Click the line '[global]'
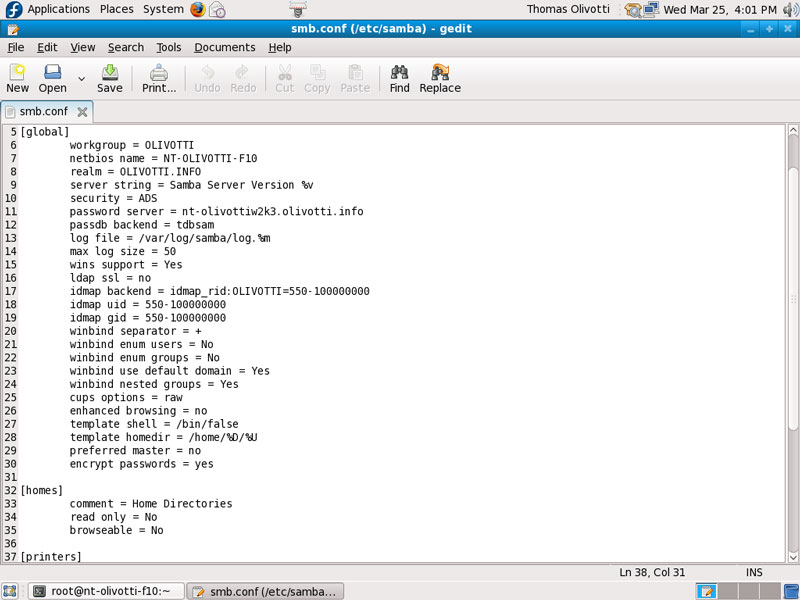This screenshot has height=600, width=800. tap(44, 132)
